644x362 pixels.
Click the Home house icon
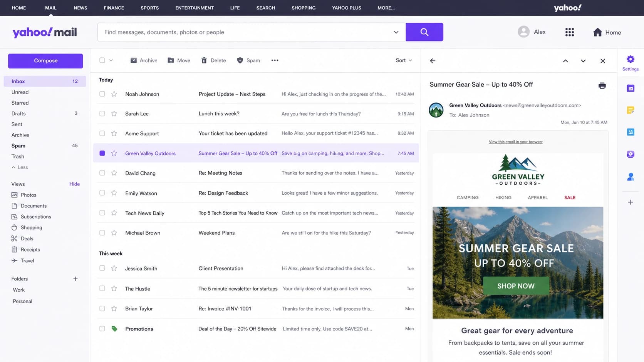pos(597,32)
